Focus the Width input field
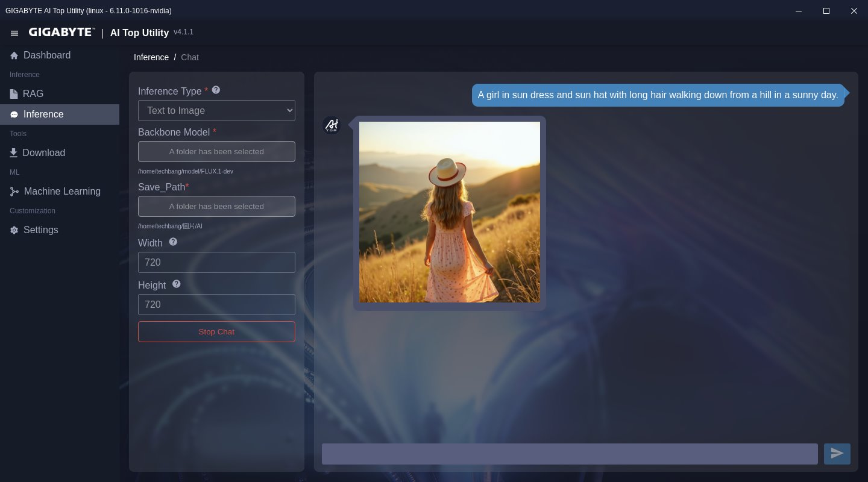The height and width of the screenshot is (482, 868). click(x=216, y=263)
